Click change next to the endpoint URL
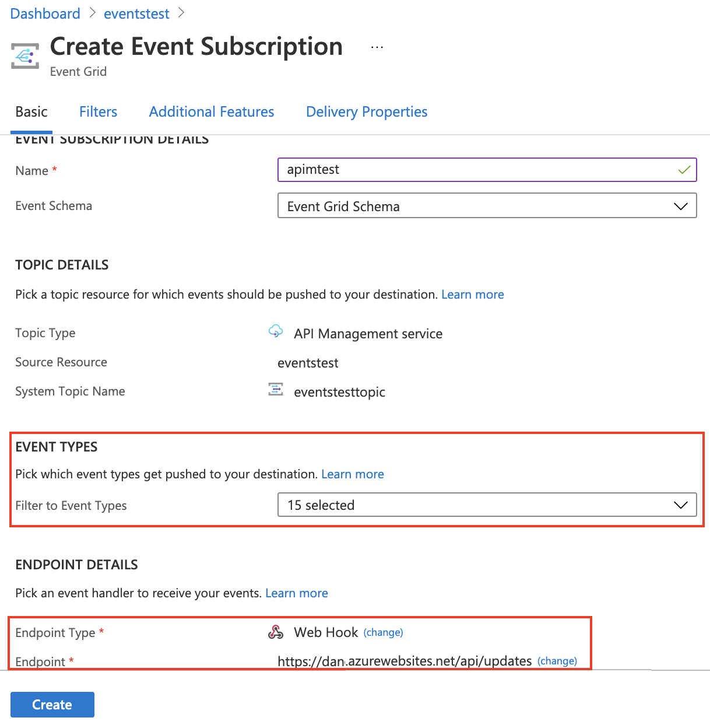Screen dimensions: 710x728 [x=557, y=661]
